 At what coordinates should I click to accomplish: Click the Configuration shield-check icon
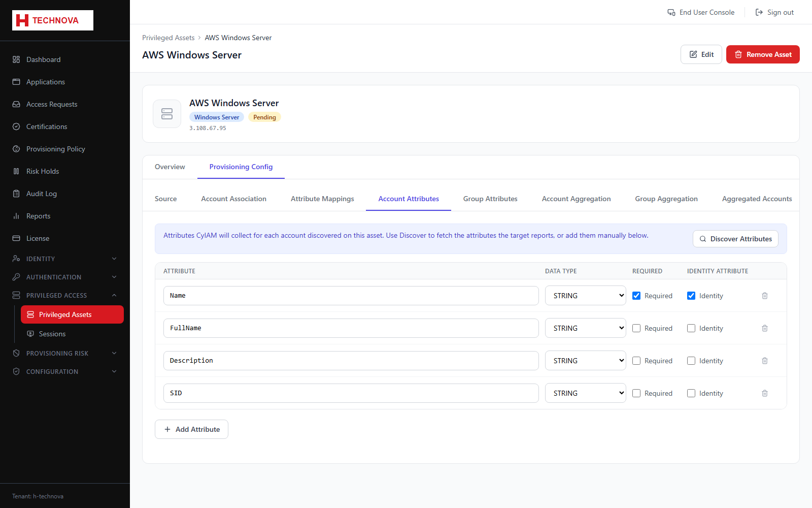point(16,371)
